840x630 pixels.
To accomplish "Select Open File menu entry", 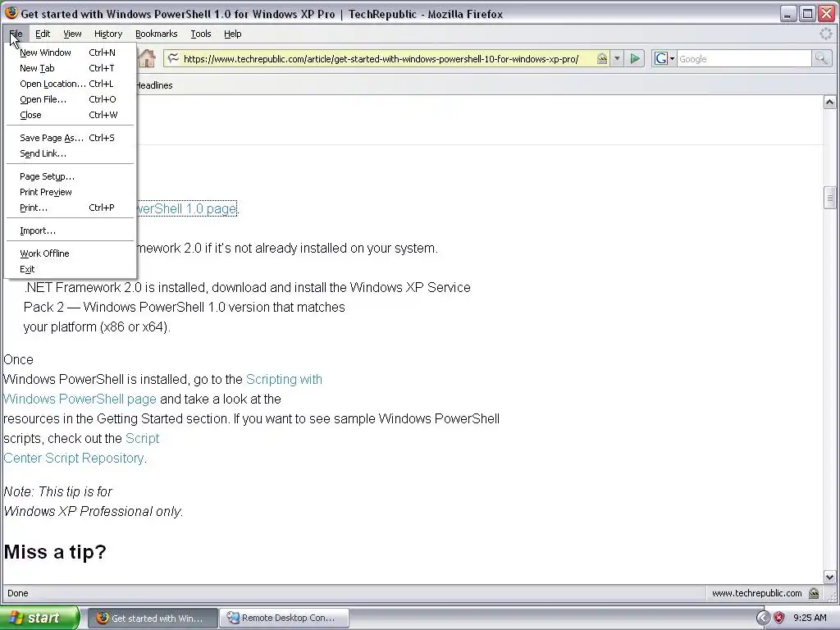I will [x=71, y=99].
